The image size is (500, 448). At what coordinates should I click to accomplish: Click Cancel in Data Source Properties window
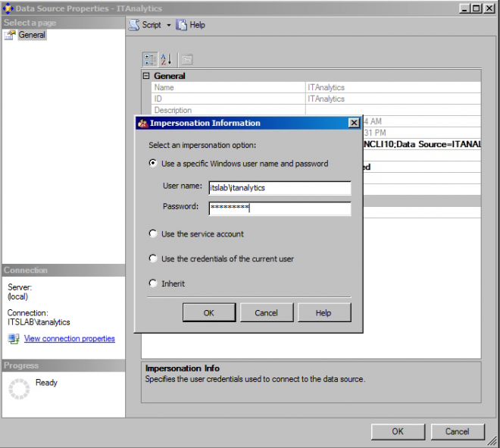pyautogui.click(x=458, y=431)
